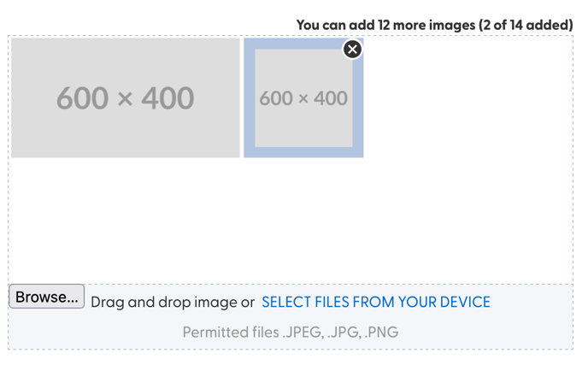The image size is (588, 365).
Task: Click the '600 × 400' text in the first image
Action: (125, 98)
